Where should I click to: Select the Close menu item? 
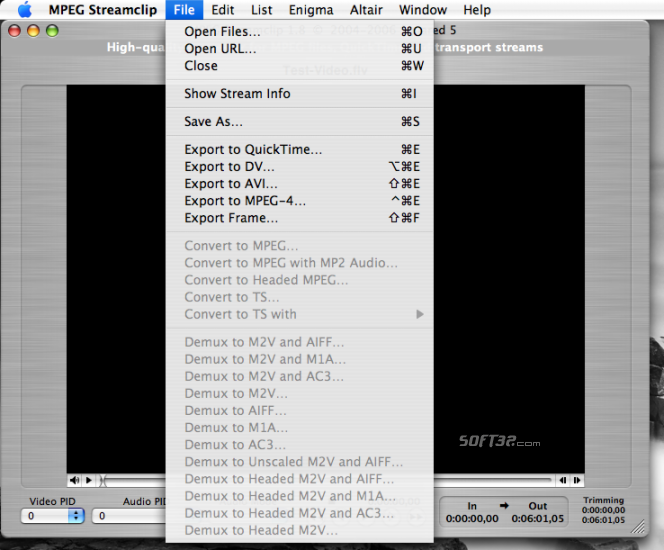(x=299, y=66)
